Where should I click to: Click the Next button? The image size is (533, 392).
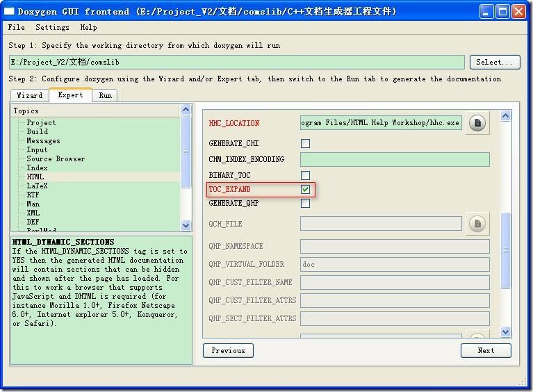pos(486,350)
